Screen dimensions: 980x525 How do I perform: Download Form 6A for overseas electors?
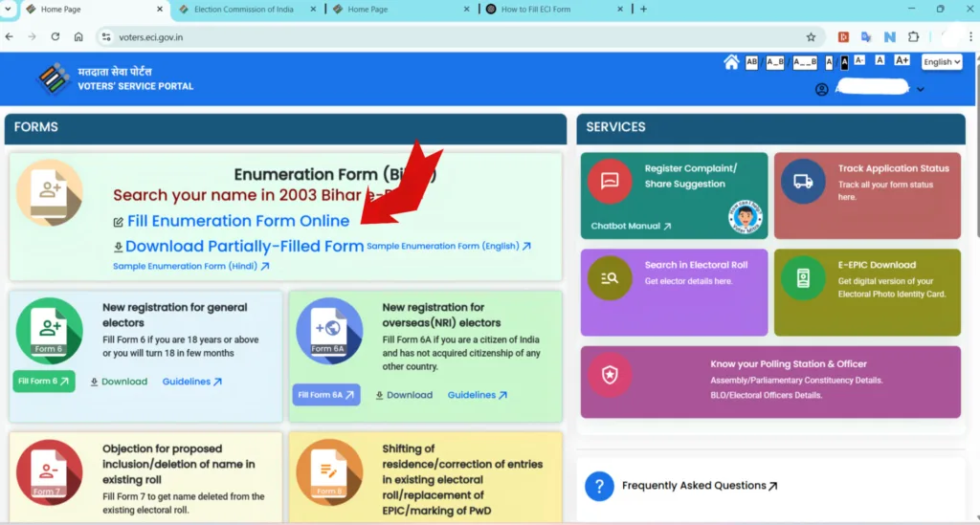[404, 395]
